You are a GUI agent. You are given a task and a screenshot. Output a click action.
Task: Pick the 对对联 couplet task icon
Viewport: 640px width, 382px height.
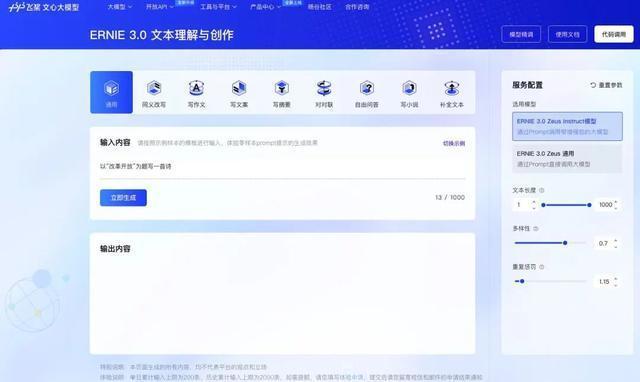pyautogui.click(x=324, y=88)
